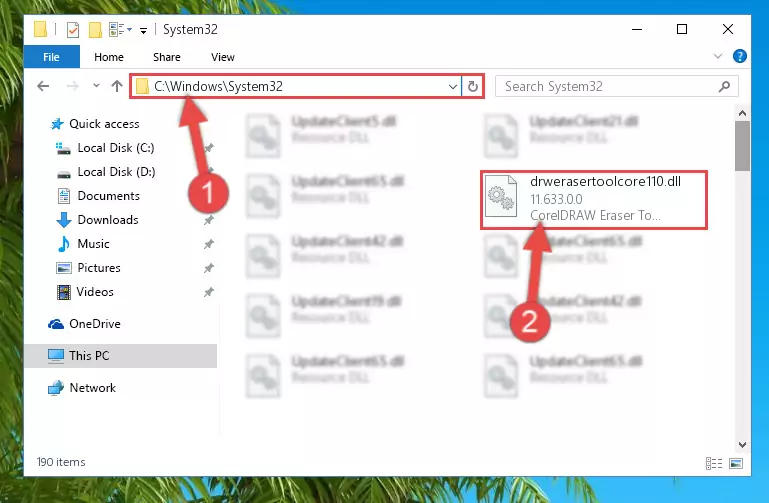Click the pin icon next to Videos
This screenshot has height=503, width=769.
(x=209, y=292)
